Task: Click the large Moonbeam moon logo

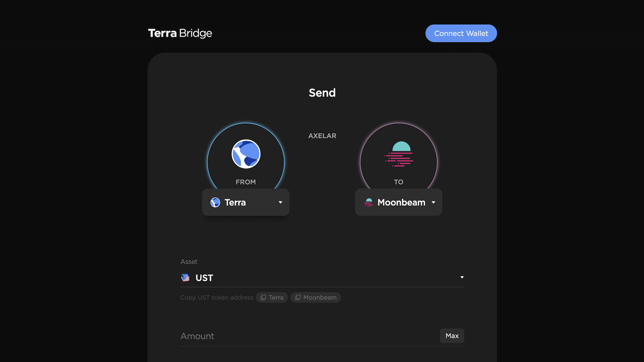Action: pos(399,154)
